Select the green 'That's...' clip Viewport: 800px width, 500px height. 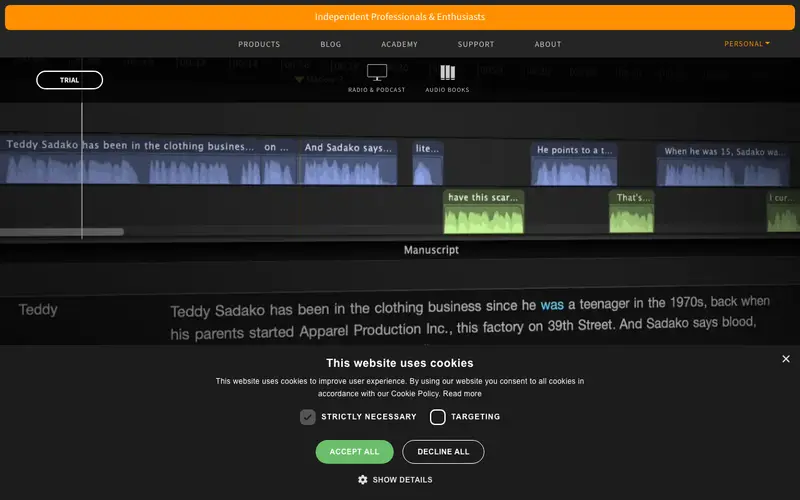631,212
